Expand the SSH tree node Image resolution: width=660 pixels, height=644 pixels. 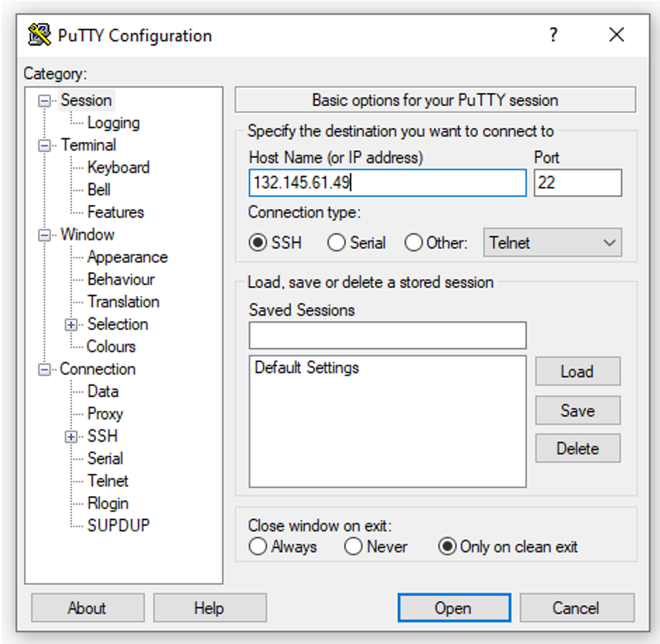point(72,436)
